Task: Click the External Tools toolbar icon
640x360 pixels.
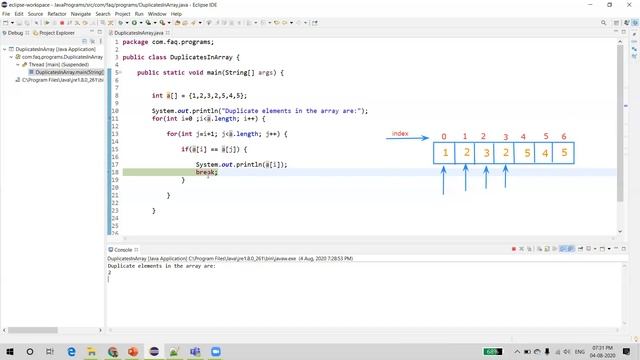Action: [x=162, y=23]
